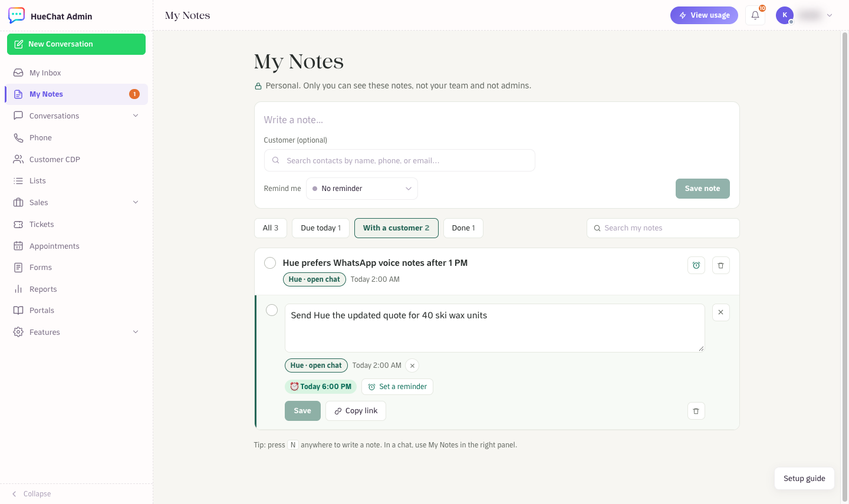Click the Search contacts input

(399, 160)
